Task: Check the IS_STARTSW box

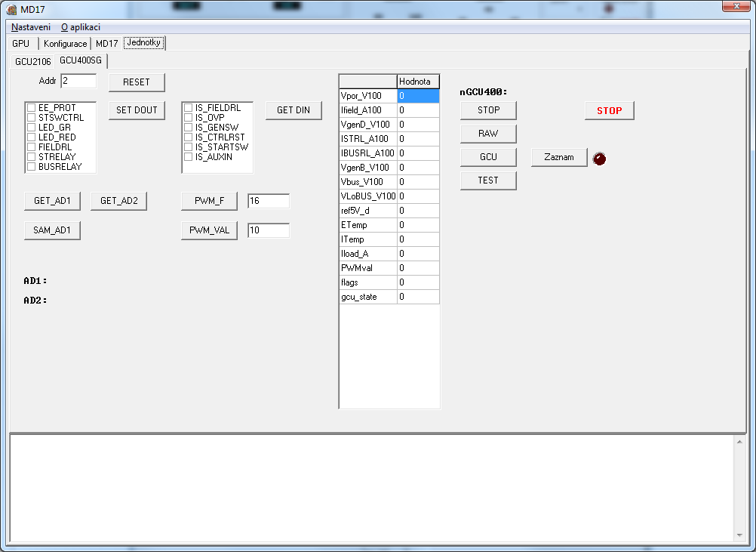Action: click(x=189, y=146)
